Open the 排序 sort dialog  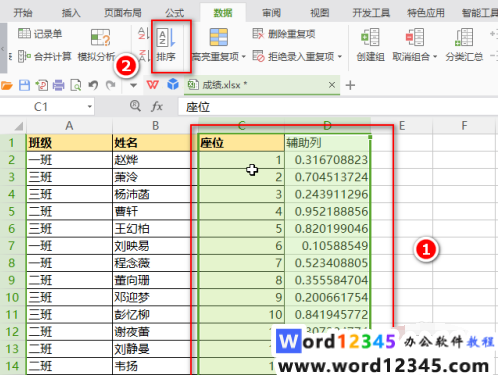click(x=166, y=46)
